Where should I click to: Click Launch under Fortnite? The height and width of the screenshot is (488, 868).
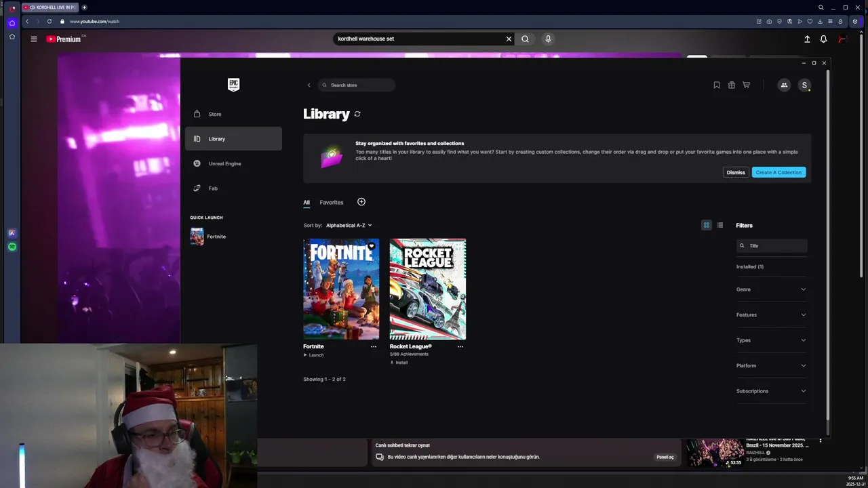313,355
